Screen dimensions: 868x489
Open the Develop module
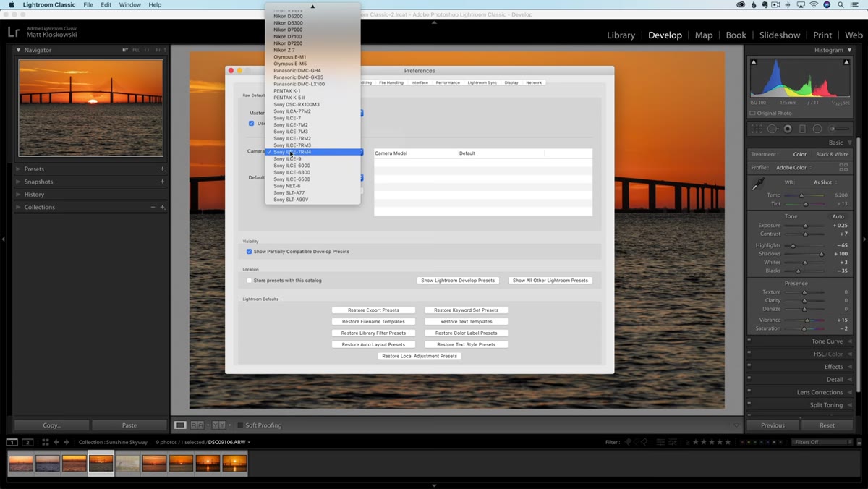coord(665,35)
